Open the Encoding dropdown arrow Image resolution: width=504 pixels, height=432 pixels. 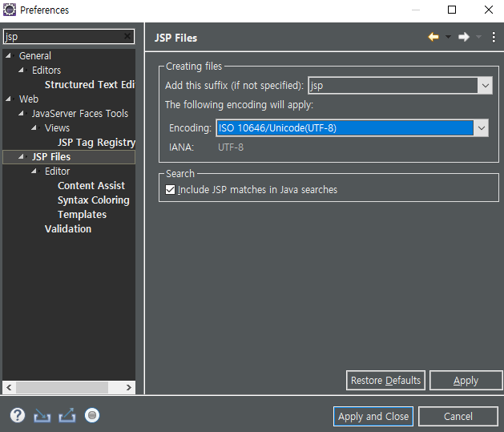tap(482, 128)
